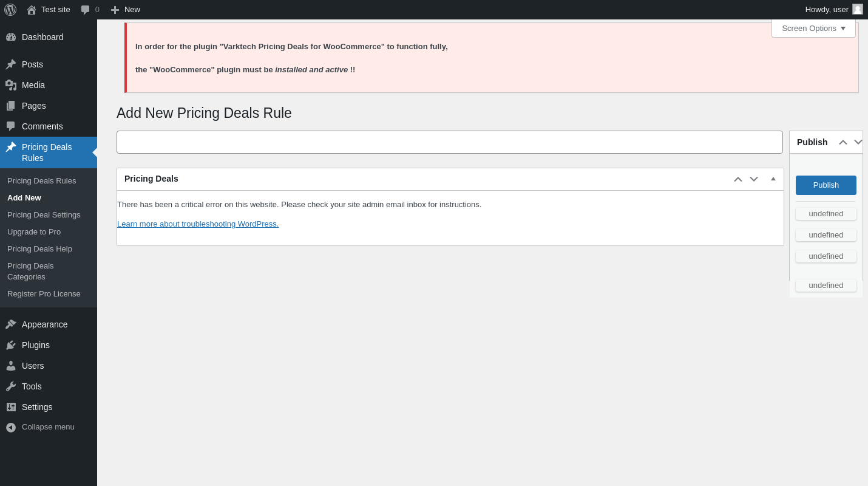868x486 pixels.
Task: Move Pricing Deals box down
Action: point(754,179)
